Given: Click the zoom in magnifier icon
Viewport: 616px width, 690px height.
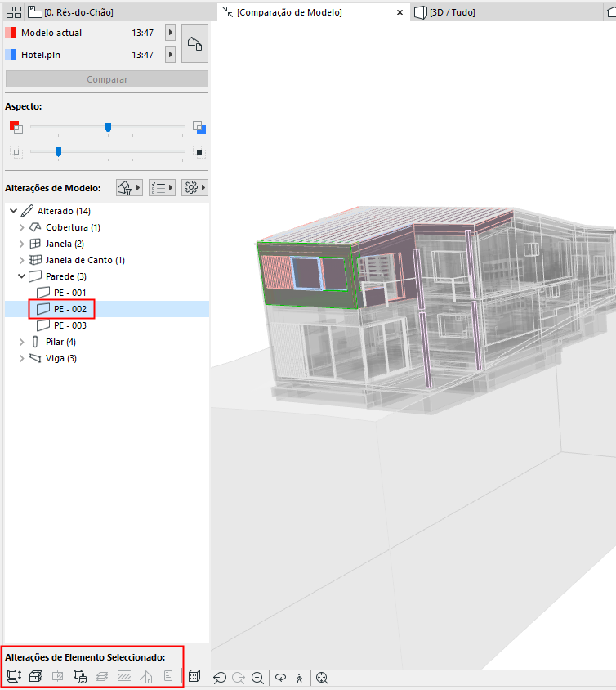Looking at the screenshot, I should click(x=258, y=678).
